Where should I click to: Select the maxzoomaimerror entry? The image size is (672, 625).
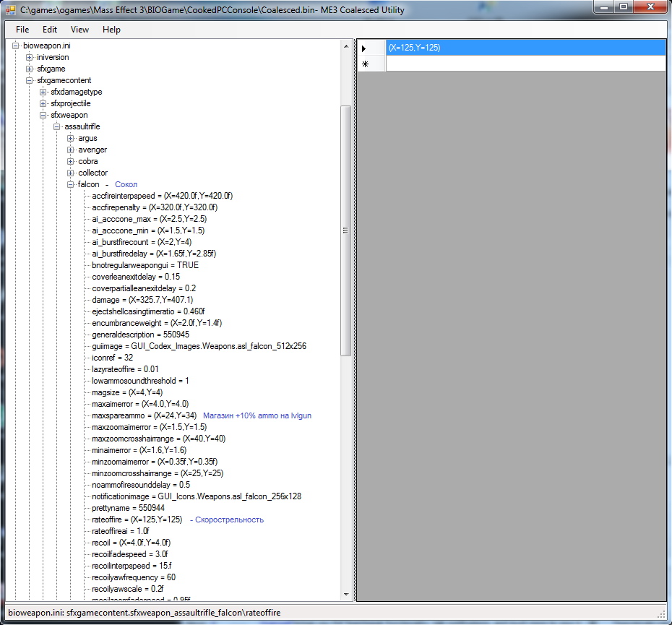[149, 427]
